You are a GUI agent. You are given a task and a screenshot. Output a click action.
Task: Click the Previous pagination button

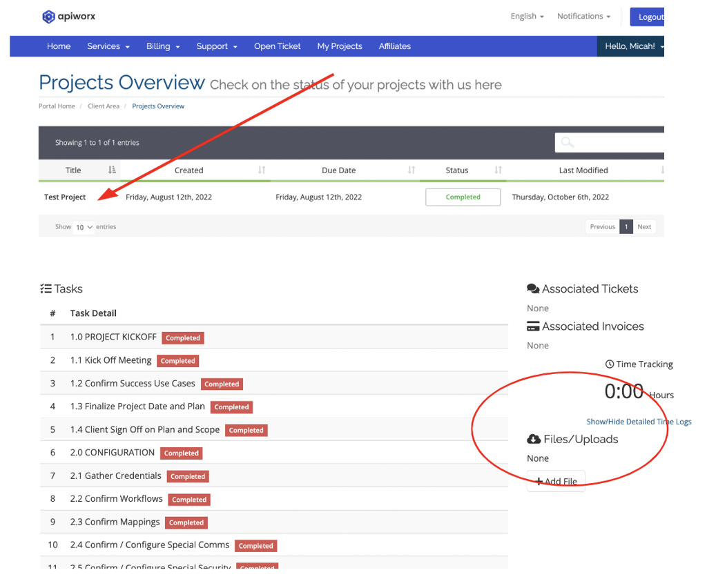point(602,226)
